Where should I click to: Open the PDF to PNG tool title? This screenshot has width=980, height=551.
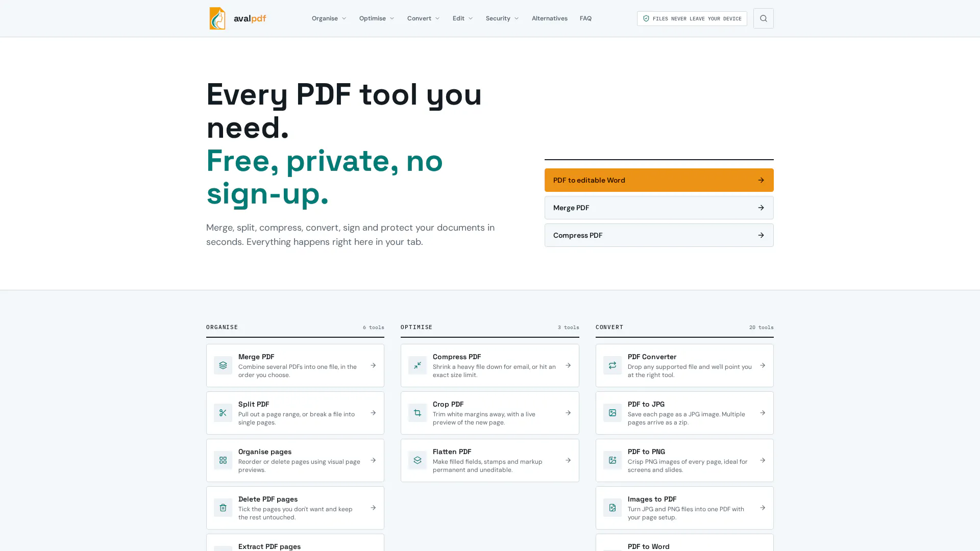pyautogui.click(x=646, y=452)
